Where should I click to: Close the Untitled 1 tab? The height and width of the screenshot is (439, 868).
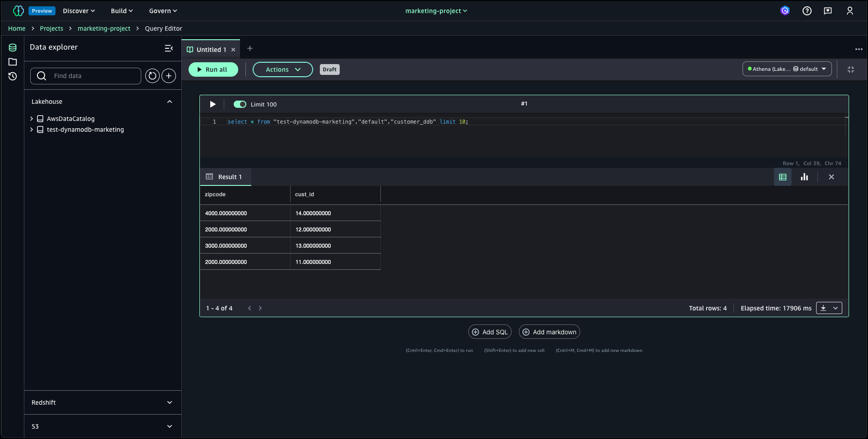pyautogui.click(x=233, y=50)
